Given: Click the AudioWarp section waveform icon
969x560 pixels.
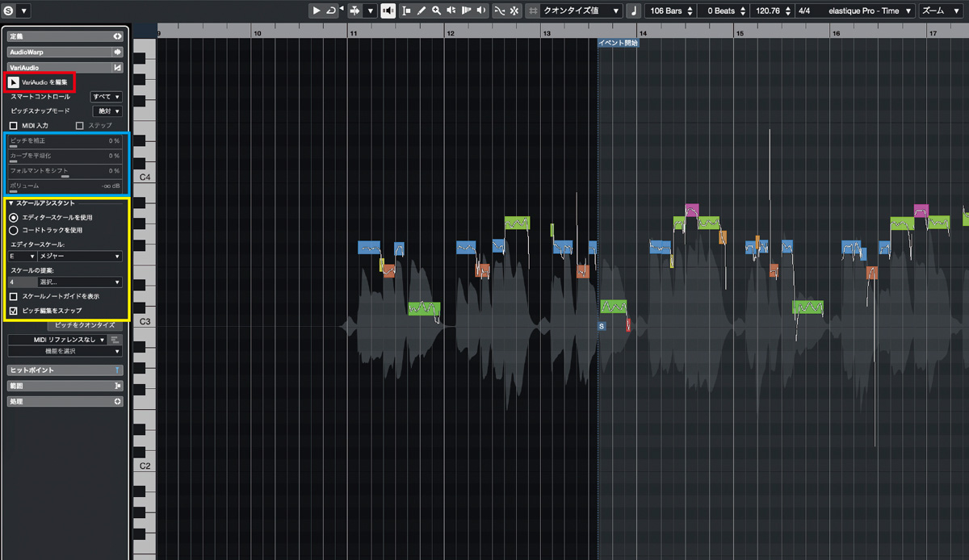Looking at the screenshot, I should click(118, 52).
